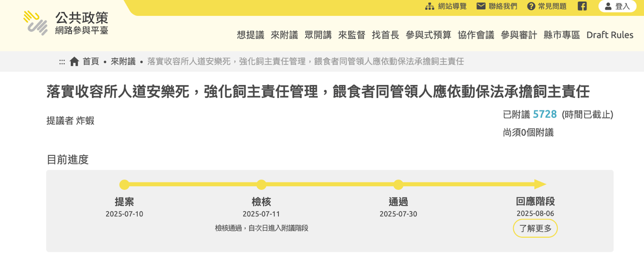Image resolution: width=644 pixels, height=261 pixels.
Task: Click the 檢核 stage dot on the progress timeline
Action: pos(261,184)
